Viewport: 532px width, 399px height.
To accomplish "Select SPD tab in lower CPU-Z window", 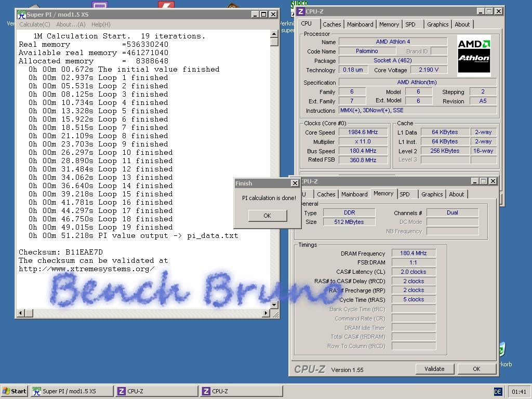I will [405, 194].
